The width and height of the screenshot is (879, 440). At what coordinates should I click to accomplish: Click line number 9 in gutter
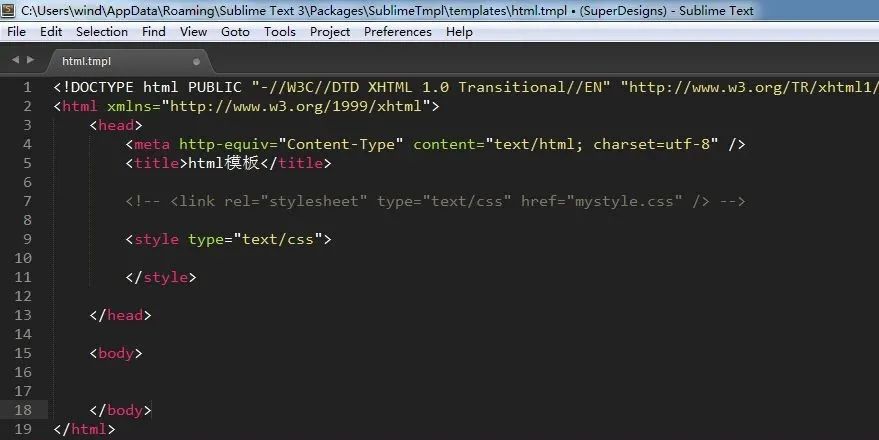point(27,239)
